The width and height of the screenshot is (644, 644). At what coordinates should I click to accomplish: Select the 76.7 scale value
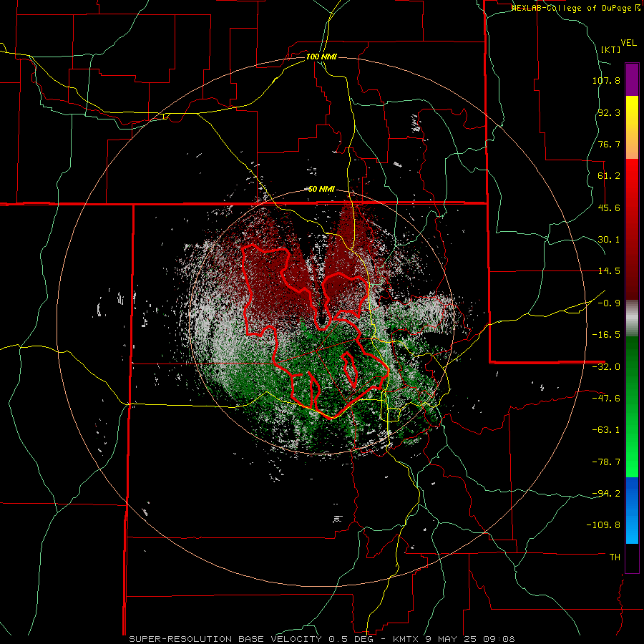[609, 144]
